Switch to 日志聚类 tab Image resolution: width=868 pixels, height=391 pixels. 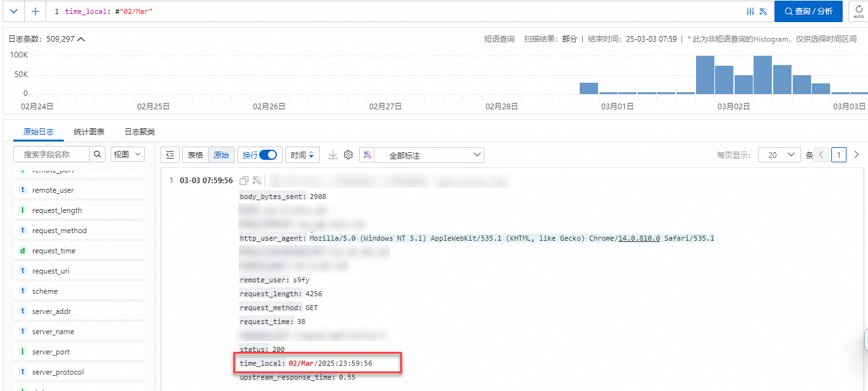point(140,132)
